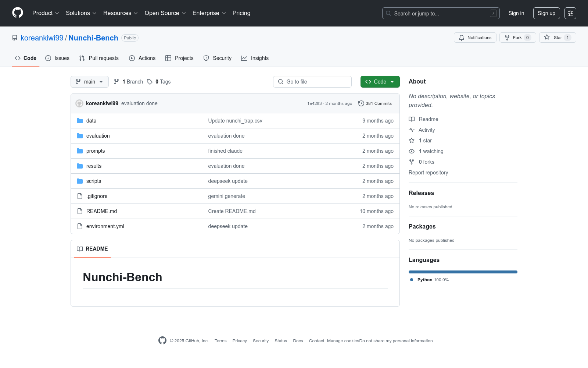Viewport: 588px width, 368px height.
Task: View the 381 Commits history
Action: [x=375, y=103]
